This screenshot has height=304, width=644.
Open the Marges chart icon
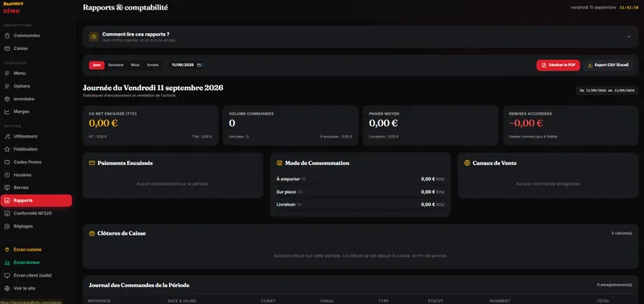tap(7, 112)
